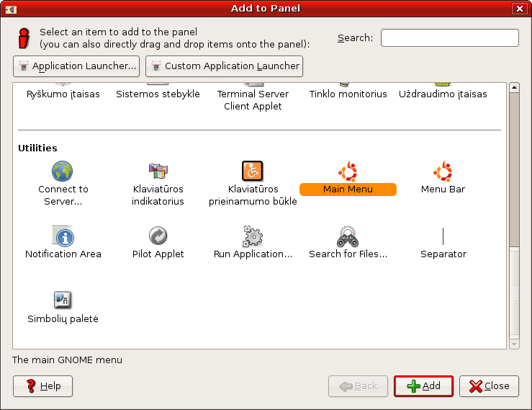
Task: Select the Connect to Server globe icon
Action: pos(63,171)
